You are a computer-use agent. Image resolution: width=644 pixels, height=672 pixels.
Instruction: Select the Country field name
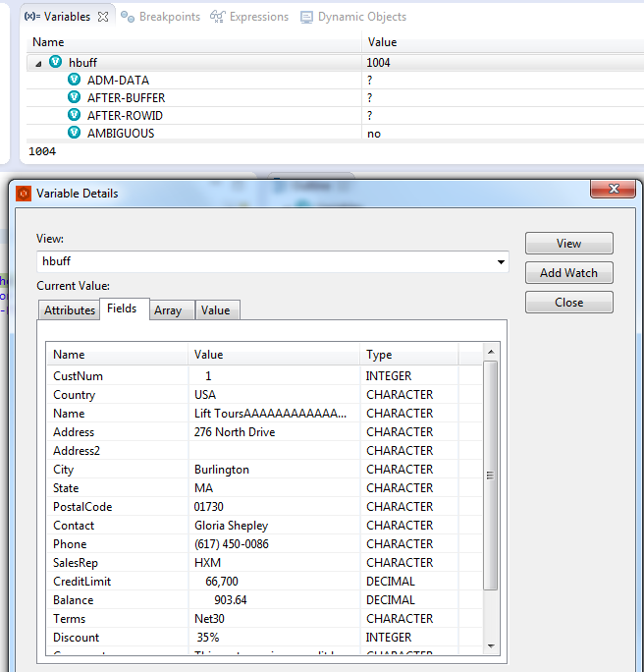tap(74, 395)
